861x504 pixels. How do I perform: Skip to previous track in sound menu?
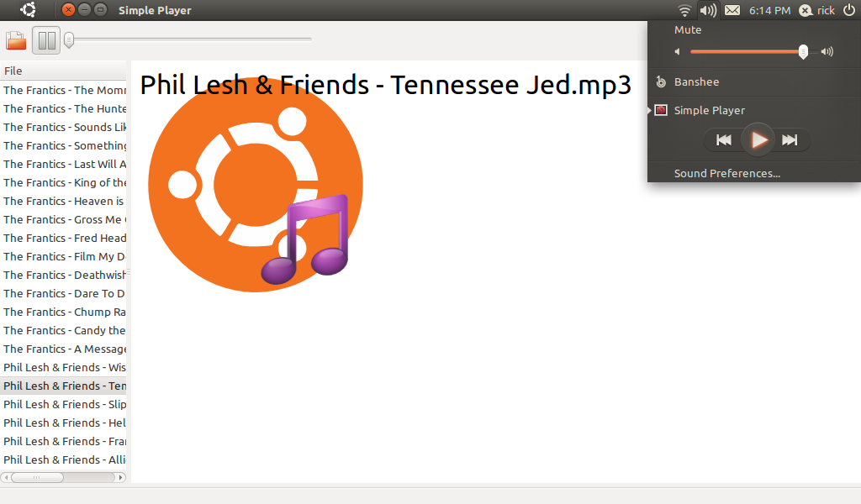coord(724,139)
